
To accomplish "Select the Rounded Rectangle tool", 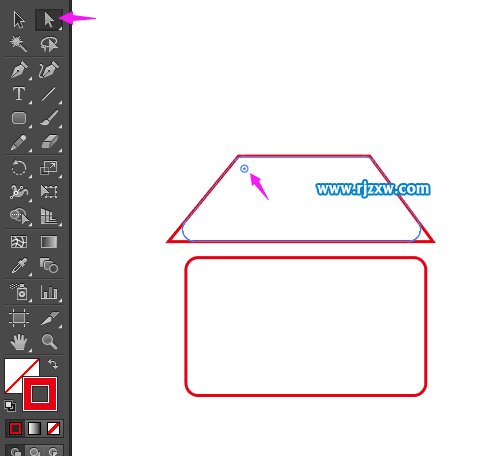I will click(19, 118).
